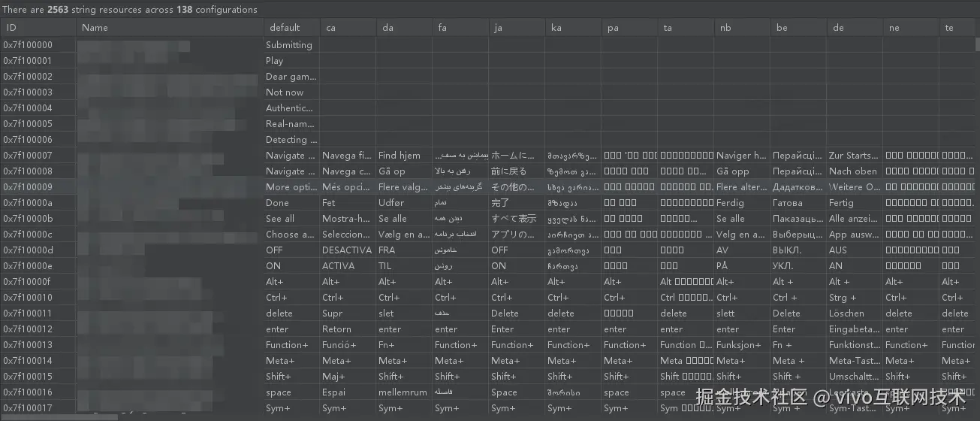Click the 'Funció+' cell
This screenshot has height=421, width=980.
pyautogui.click(x=348, y=345)
